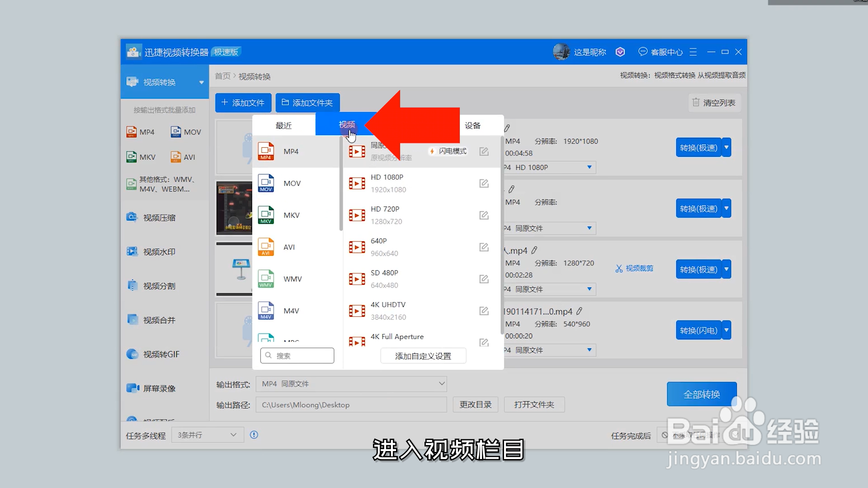
Task: Open the 视频转GIF sidebar tool
Action: pyautogui.click(x=153, y=354)
